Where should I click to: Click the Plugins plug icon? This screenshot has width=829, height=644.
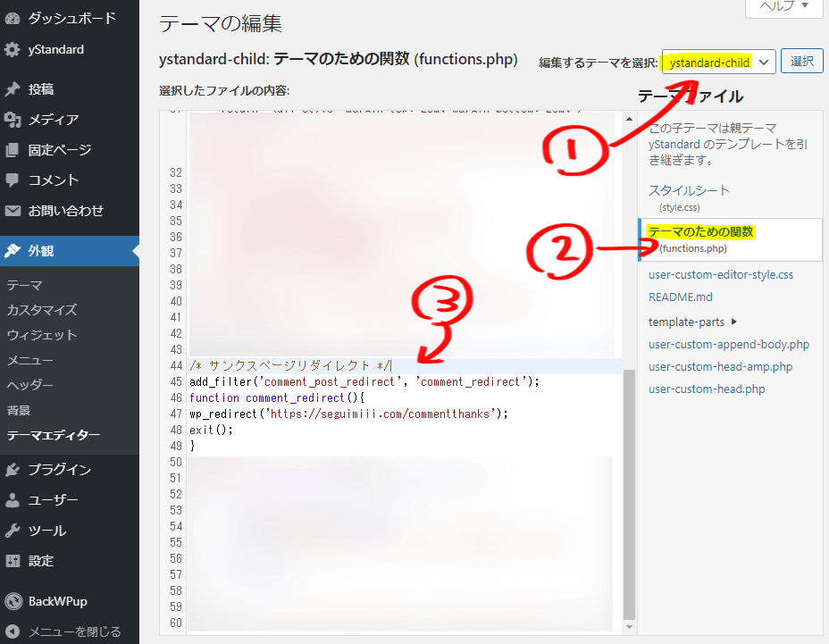[13, 470]
